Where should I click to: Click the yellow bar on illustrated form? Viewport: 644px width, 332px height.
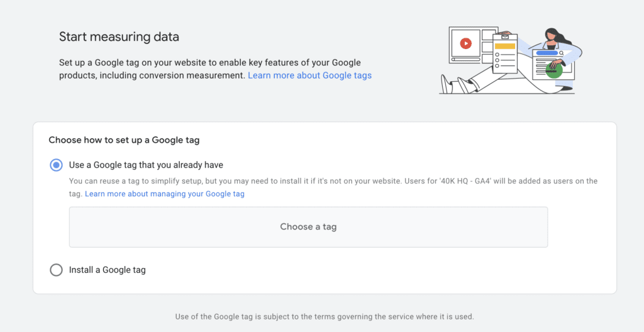pos(504,45)
